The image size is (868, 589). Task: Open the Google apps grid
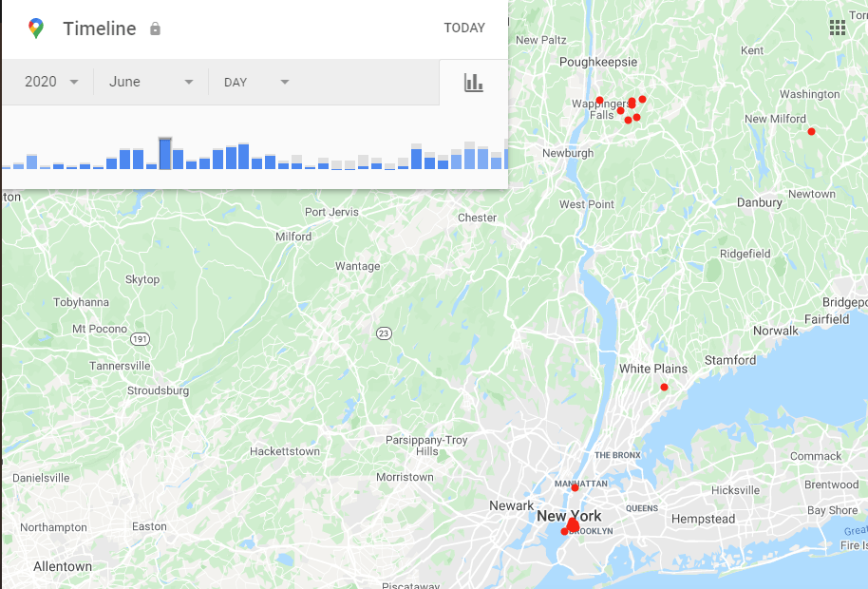click(837, 28)
